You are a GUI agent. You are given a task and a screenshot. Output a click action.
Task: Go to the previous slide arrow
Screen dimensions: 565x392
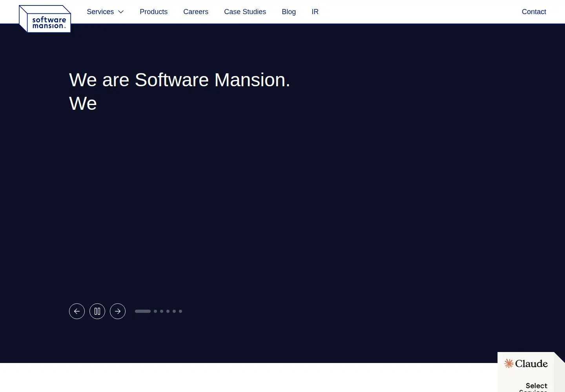77,311
